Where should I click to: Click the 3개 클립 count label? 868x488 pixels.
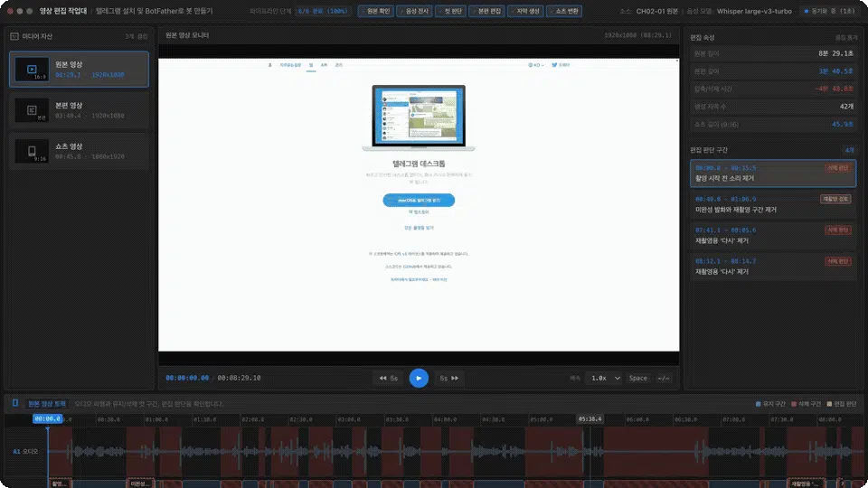pyautogui.click(x=137, y=36)
